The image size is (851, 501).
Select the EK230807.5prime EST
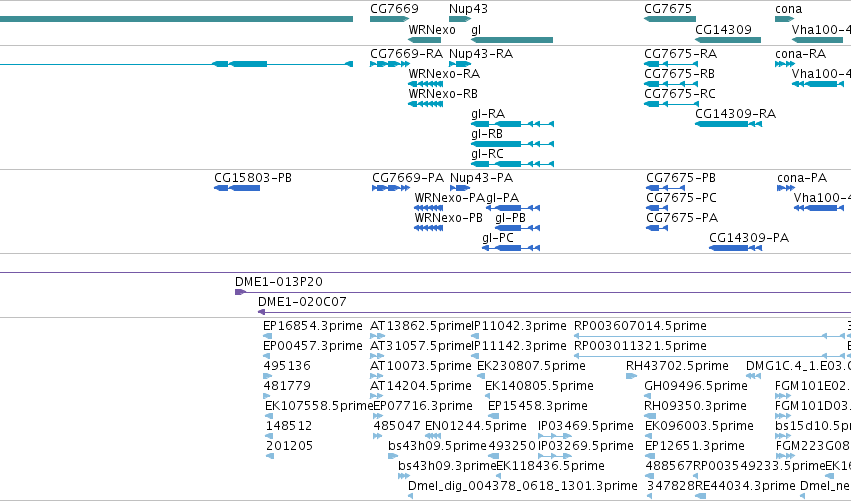tap(481, 376)
